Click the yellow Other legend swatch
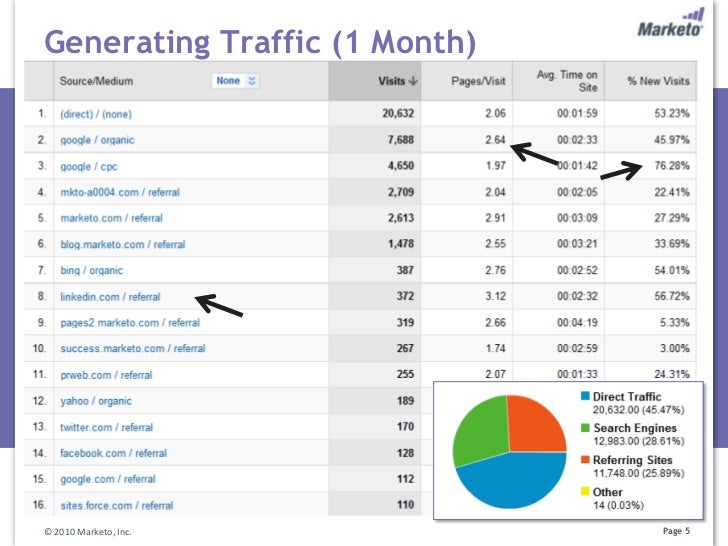728x546 pixels. [x=585, y=491]
